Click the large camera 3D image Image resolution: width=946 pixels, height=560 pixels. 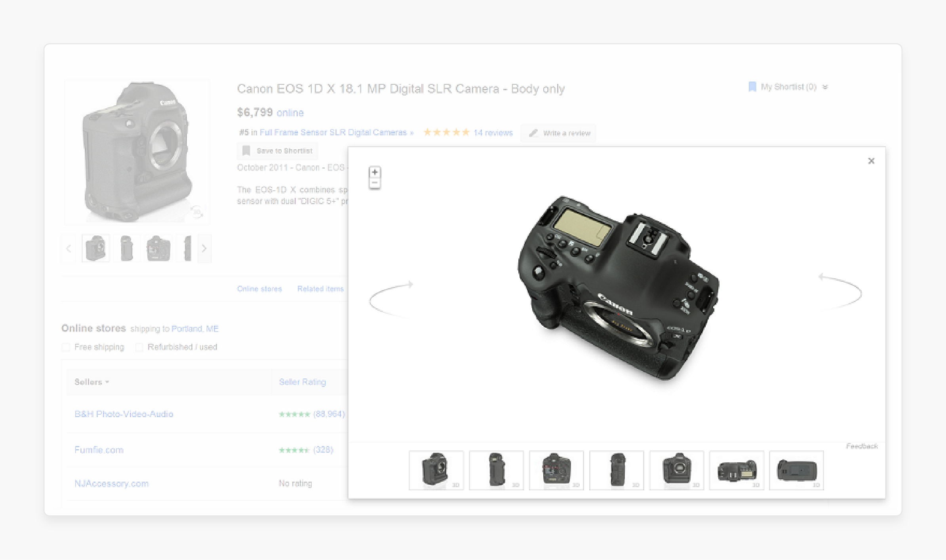click(x=619, y=288)
